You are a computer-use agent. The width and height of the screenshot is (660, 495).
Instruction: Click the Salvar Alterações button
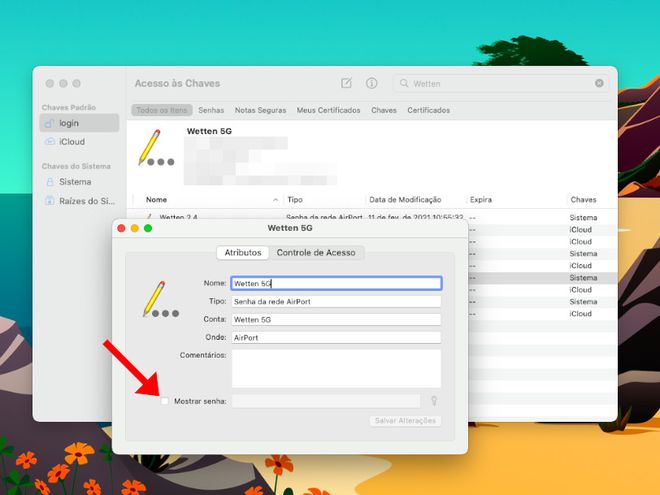click(x=405, y=420)
